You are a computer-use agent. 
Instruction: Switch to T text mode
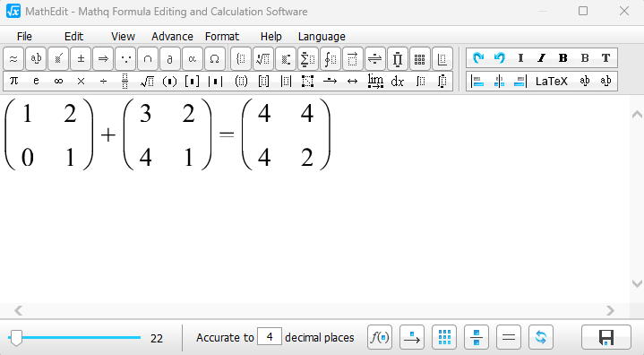point(605,58)
